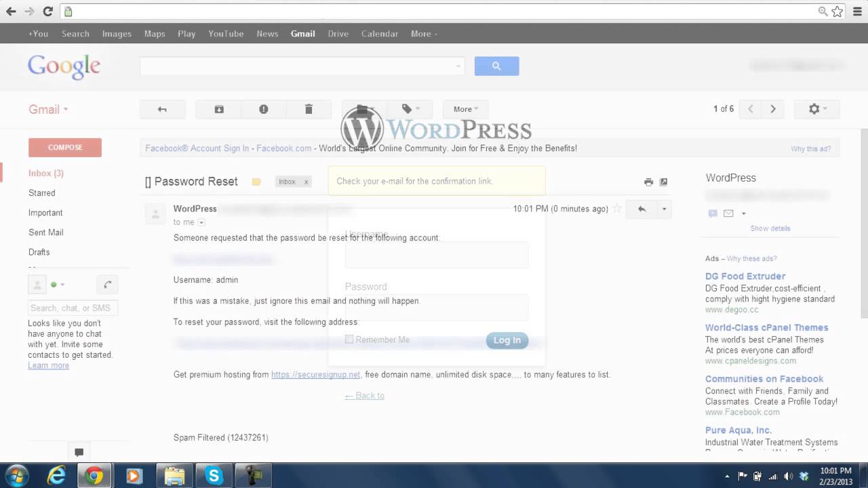This screenshot has width=868, height=488.
Task: Open the Sent Mail folder
Action: coord(46,232)
